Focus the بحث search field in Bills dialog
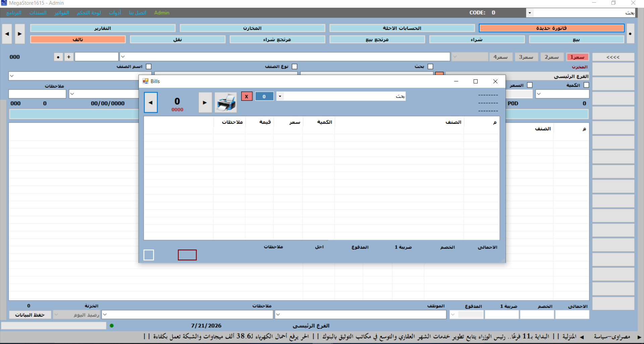The height and width of the screenshot is (344, 644). click(x=345, y=96)
